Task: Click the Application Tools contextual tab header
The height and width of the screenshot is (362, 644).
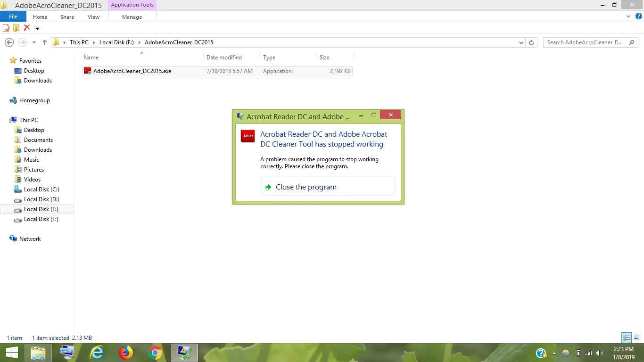Action: pos(132,5)
